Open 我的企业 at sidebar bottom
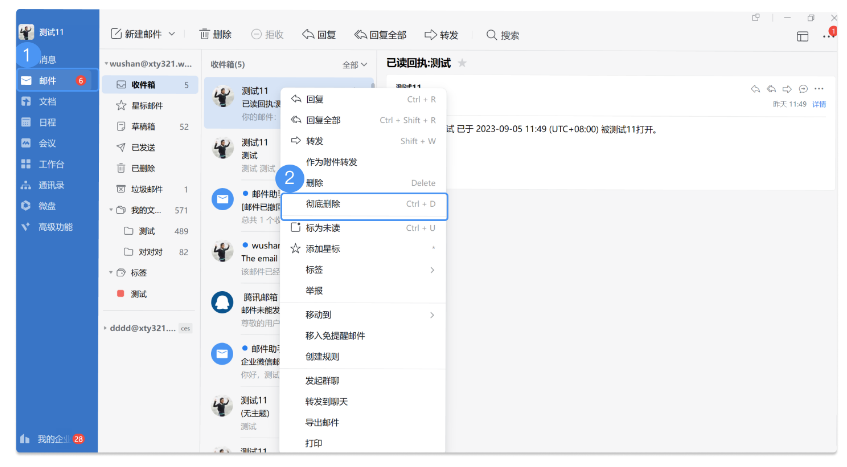This screenshot has height=467, width=847. coord(52,439)
